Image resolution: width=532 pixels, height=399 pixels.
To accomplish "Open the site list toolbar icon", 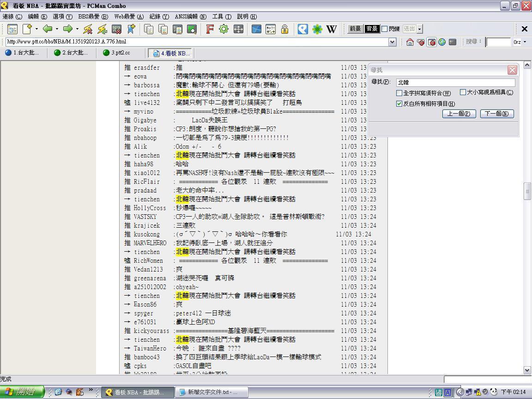I will (x=12, y=29).
